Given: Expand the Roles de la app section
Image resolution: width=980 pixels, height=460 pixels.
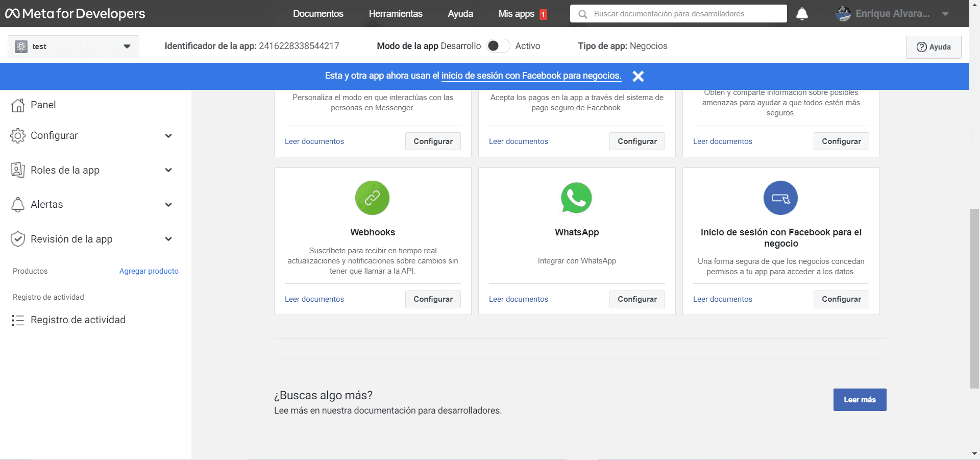Looking at the screenshot, I should pyautogui.click(x=168, y=170).
